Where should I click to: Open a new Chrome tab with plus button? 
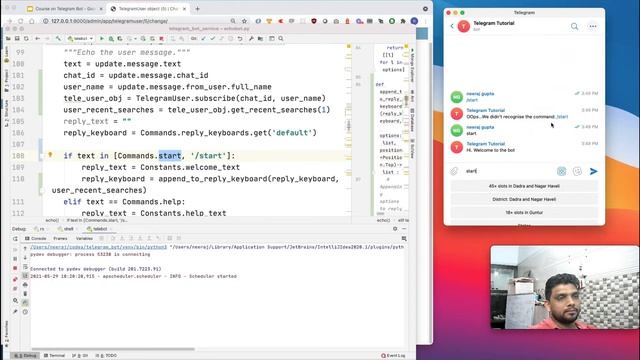click(198, 9)
